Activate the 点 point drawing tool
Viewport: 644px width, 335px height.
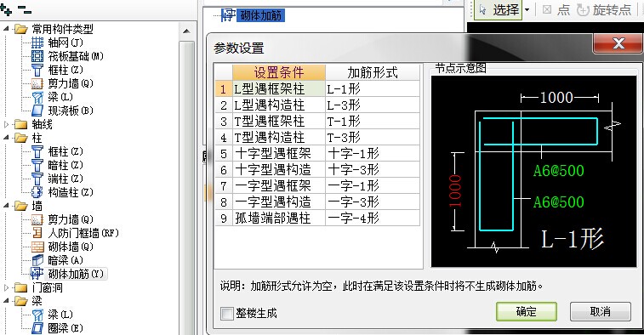(x=556, y=9)
